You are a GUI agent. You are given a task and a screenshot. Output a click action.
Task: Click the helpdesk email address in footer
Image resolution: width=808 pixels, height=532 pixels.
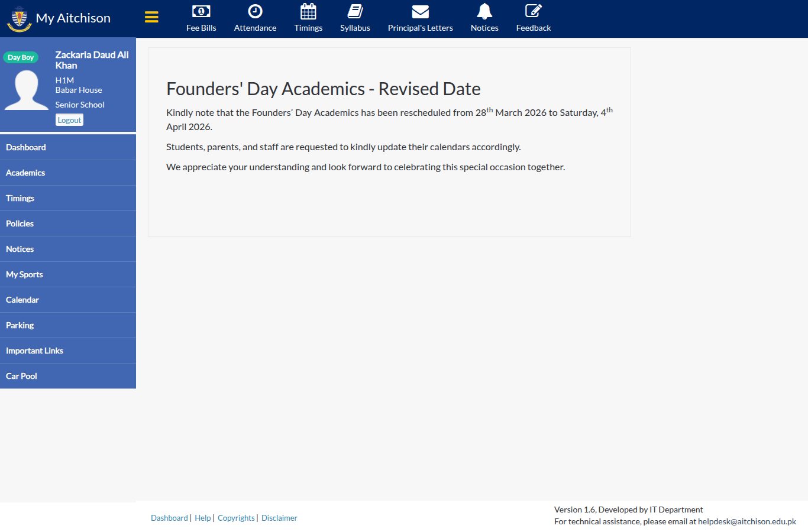(747, 521)
